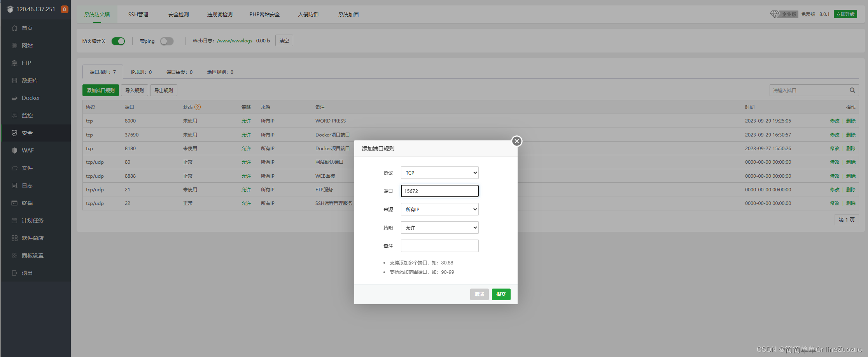868x357 pixels.
Task: Close the 添加端口规则 dialog with X
Action: (516, 141)
